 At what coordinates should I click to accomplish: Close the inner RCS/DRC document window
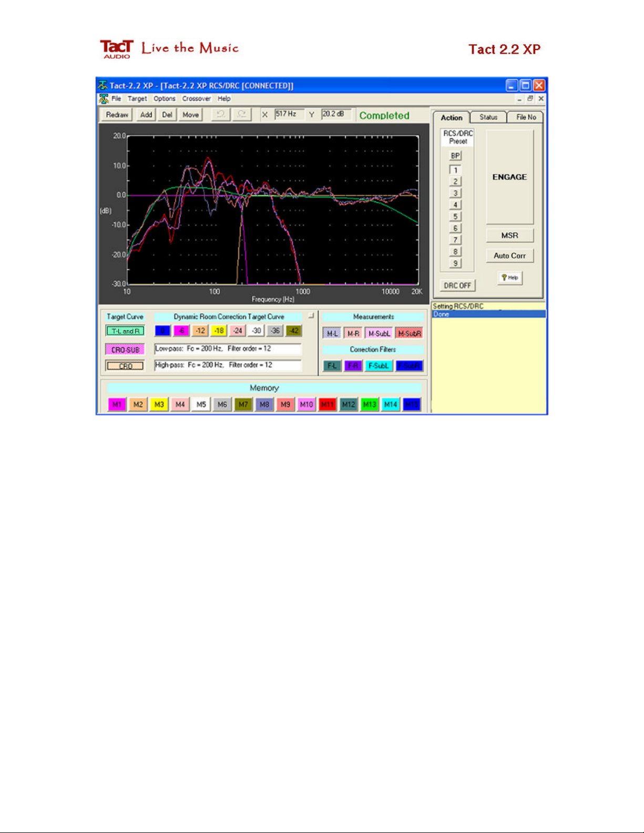pos(540,98)
